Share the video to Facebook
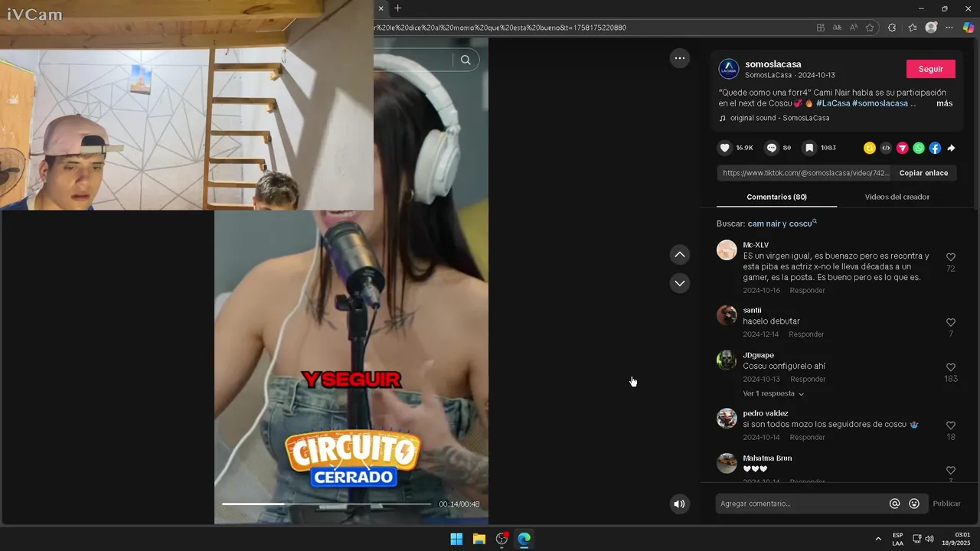Screen dimensions: 980x551 pos(935,148)
